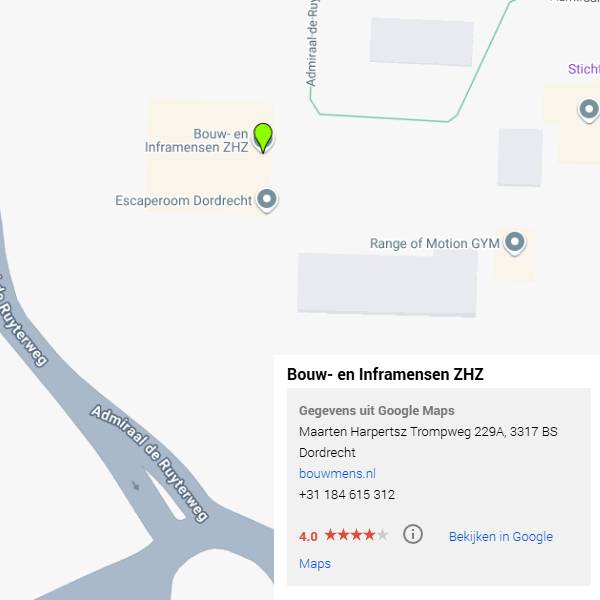The height and width of the screenshot is (600, 600).
Task: Click the phone number +31 184 615 312
Action: (x=347, y=494)
